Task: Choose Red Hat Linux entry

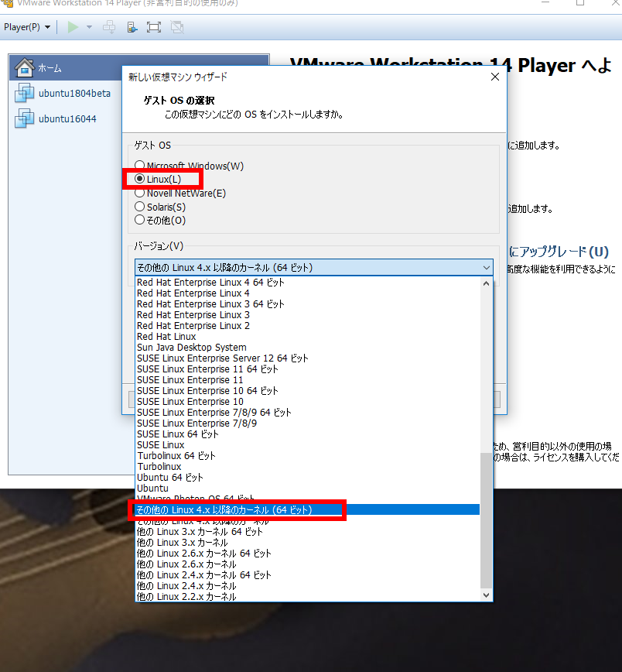Action: pos(308,337)
